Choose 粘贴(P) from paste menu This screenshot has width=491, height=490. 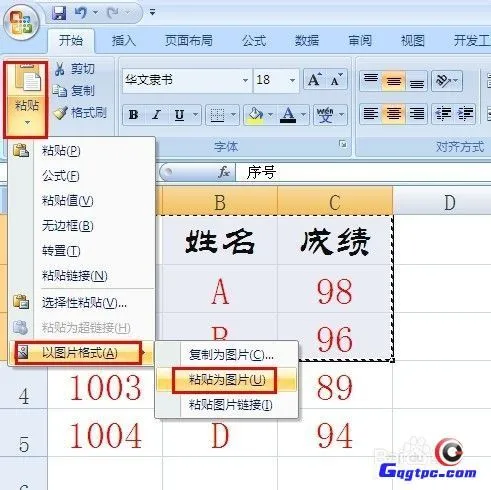82,151
